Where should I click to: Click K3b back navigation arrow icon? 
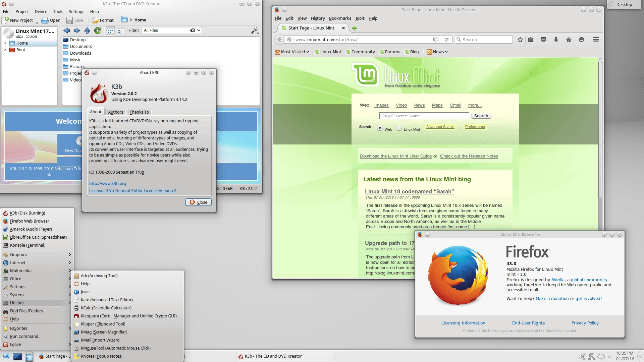(67, 31)
